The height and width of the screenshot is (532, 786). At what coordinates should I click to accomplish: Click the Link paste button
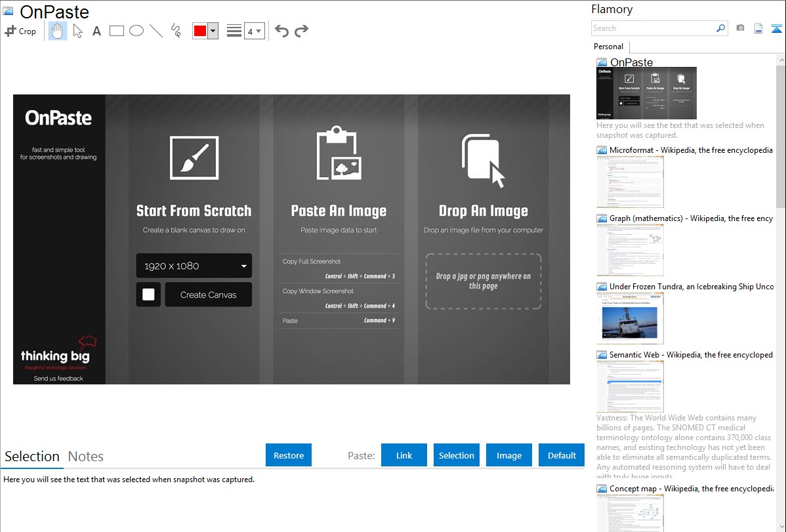point(404,455)
